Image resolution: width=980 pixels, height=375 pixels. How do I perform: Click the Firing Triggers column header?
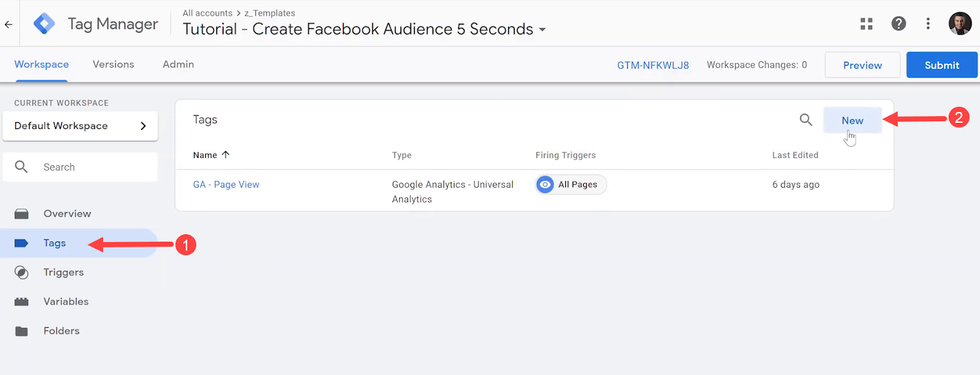coord(565,155)
